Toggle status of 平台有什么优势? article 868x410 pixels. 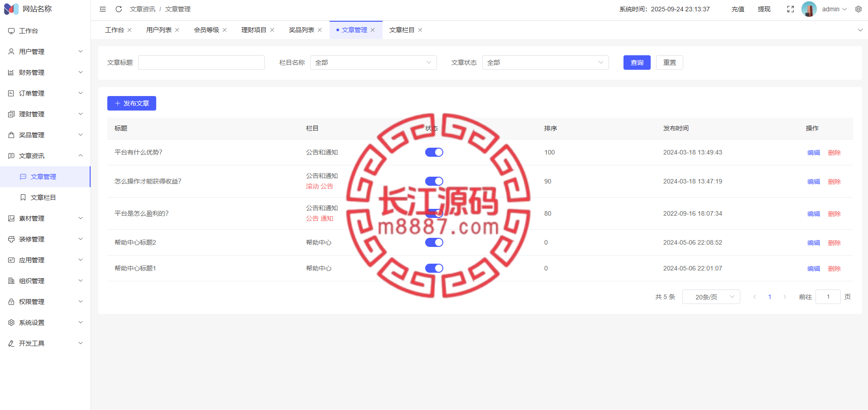[434, 152]
